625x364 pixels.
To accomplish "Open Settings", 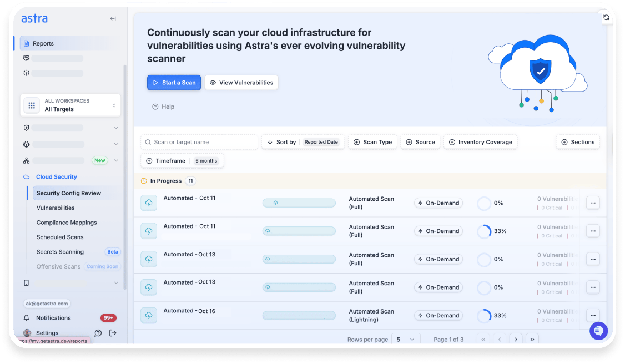I will click(47, 333).
